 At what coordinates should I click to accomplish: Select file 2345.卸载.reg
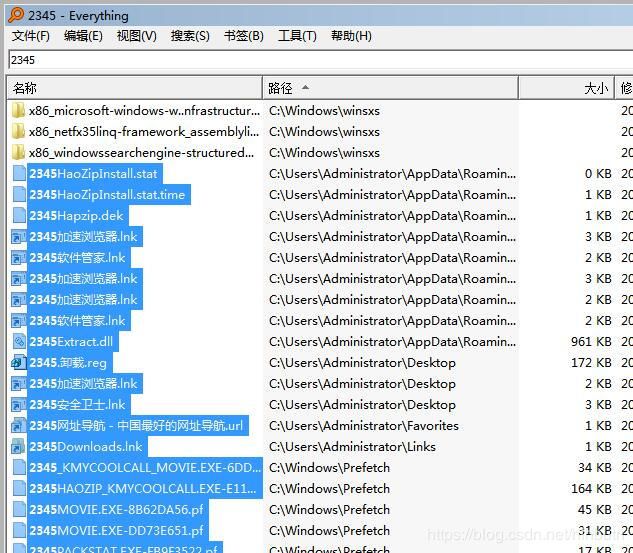pos(68,362)
